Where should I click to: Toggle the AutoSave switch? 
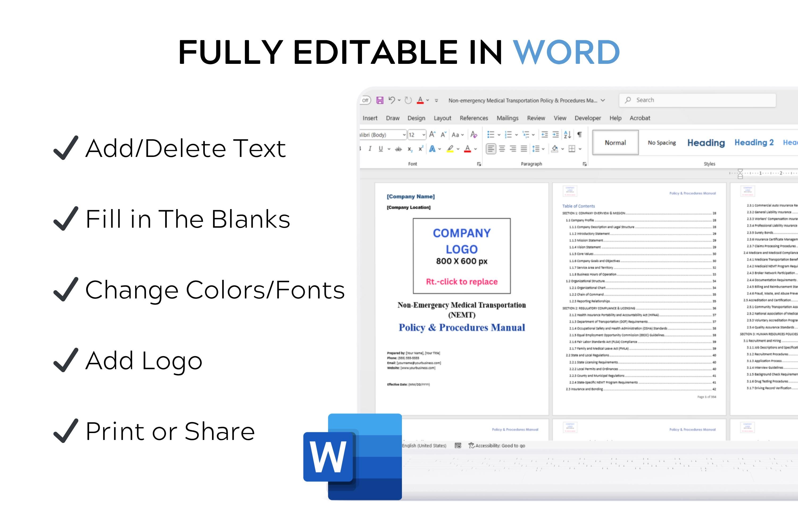[x=365, y=100]
